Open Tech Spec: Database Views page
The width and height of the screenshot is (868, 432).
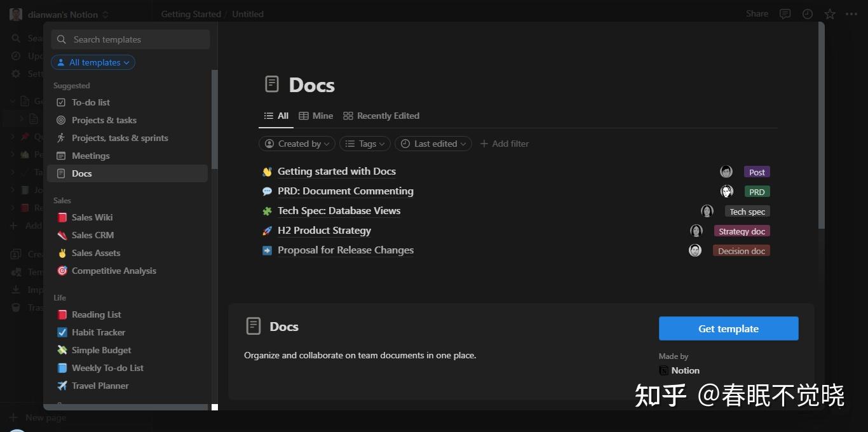[339, 211]
